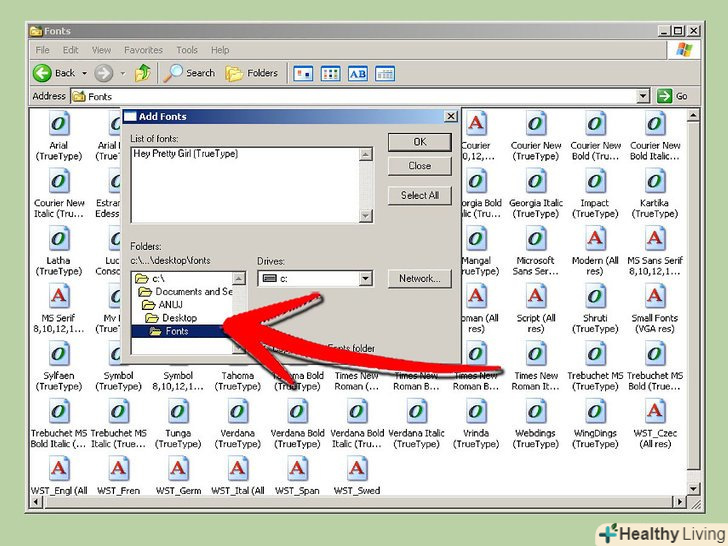The height and width of the screenshot is (546, 728).
Task: Click Fonts window horizontal scrollbar right arrow
Action: [679, 502]
